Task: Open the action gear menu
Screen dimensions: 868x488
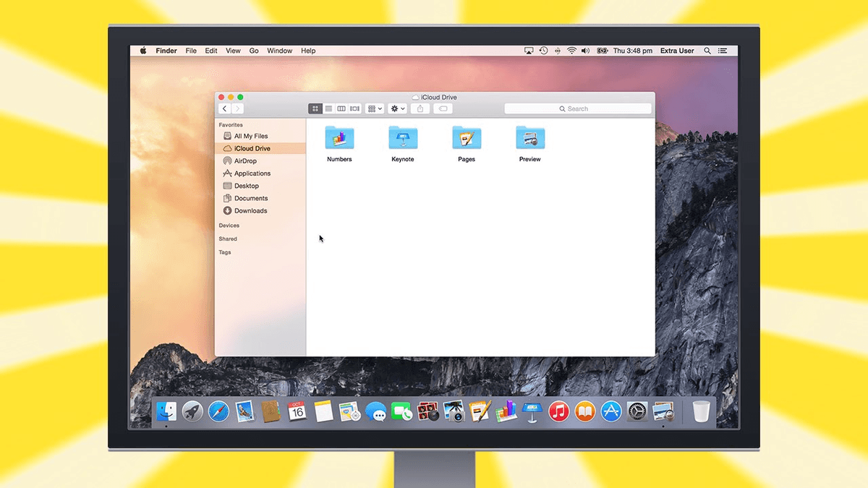Action: 396,108
